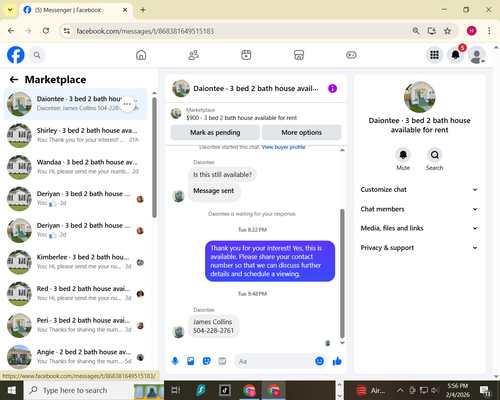Open Kimberlee conversation

tap(75, 262)
